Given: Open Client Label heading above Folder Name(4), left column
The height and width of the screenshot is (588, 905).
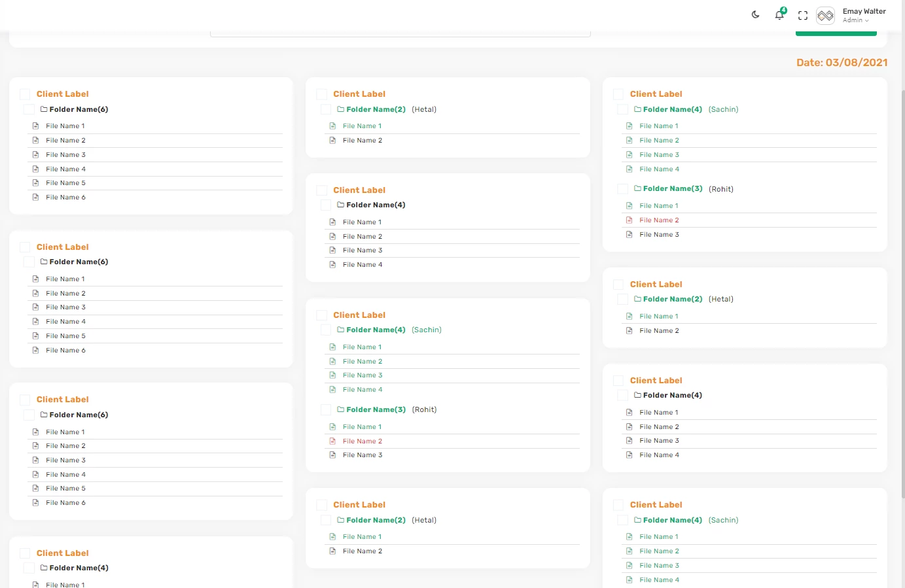Looking at the screenshot, I should pos(63,553).
